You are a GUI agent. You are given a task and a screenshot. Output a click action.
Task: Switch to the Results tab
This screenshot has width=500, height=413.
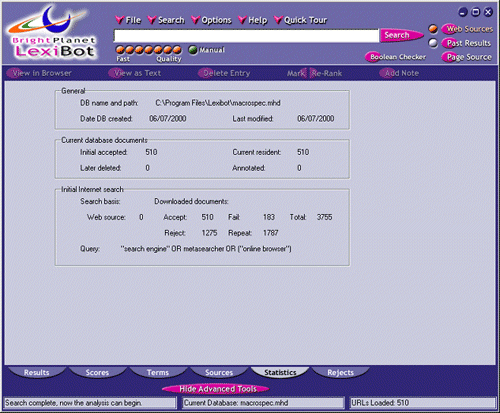(37, 372)
